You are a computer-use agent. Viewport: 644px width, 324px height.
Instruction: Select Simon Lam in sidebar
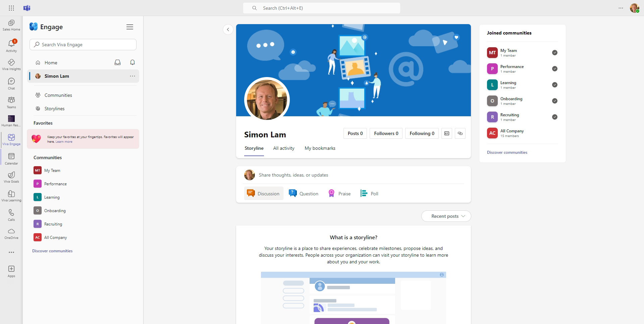tap(83, 76)
